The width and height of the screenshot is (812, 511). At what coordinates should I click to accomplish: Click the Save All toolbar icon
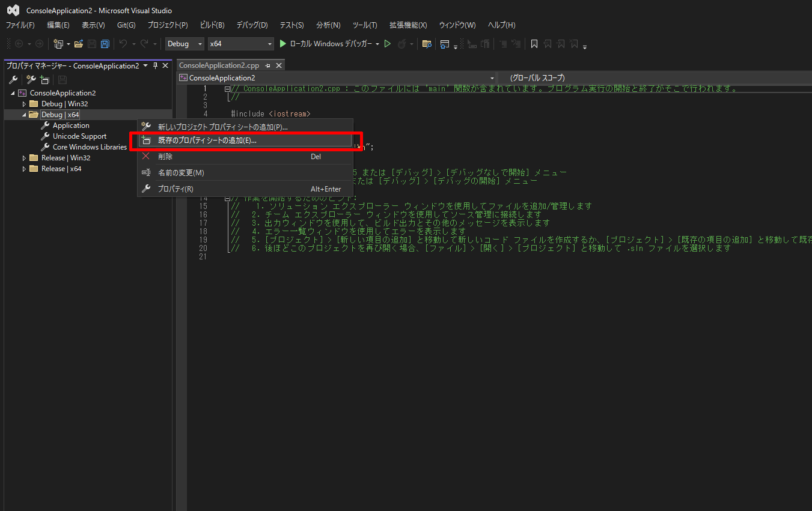105,44
